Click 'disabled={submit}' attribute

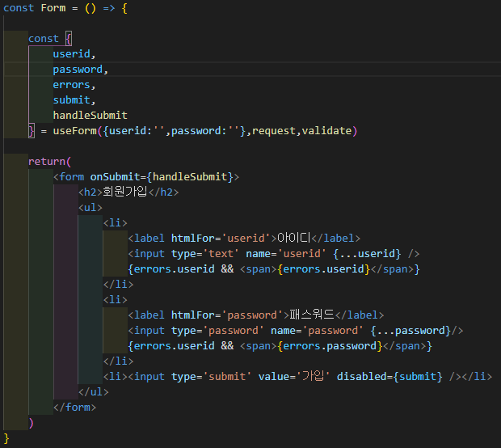389,376
